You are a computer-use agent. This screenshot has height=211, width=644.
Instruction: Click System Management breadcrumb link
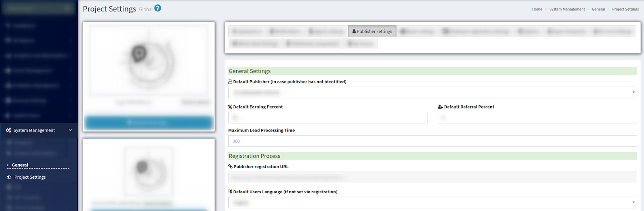567,9
